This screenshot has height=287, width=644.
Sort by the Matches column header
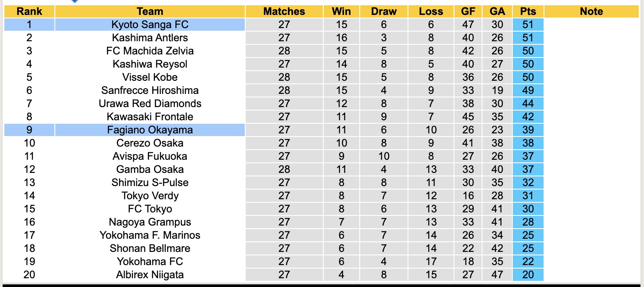[284, 11]
